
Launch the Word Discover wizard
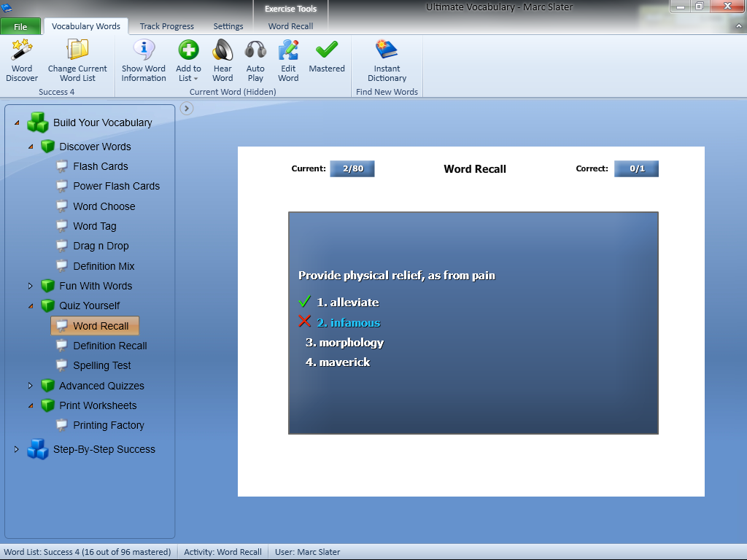[22, 60]
